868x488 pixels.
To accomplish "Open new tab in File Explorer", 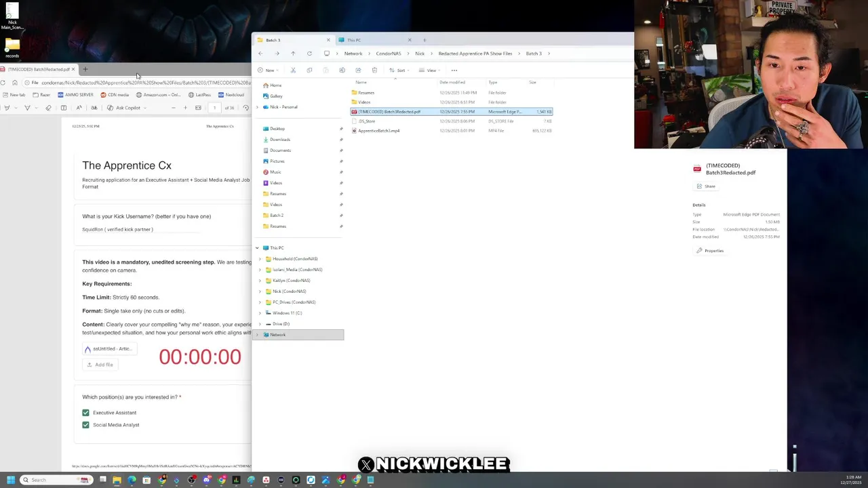I will point(425,40).
